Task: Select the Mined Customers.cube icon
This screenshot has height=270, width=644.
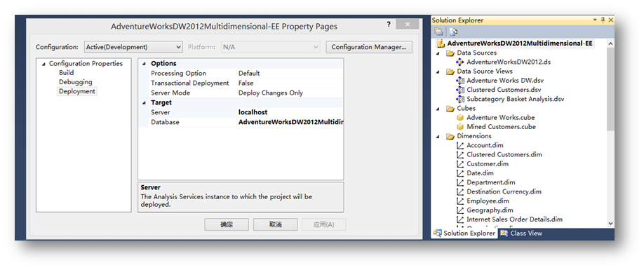Action: coord(460,127)
